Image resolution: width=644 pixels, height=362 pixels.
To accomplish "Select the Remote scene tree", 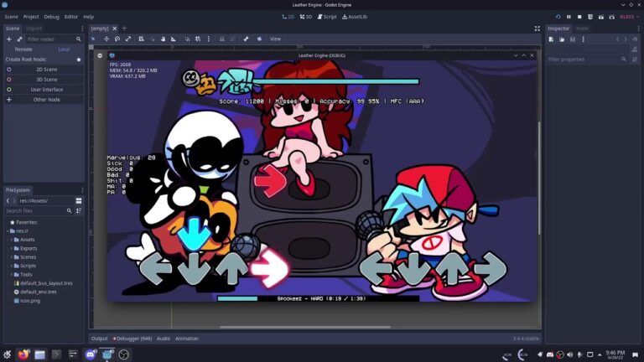I will point(23,49).
